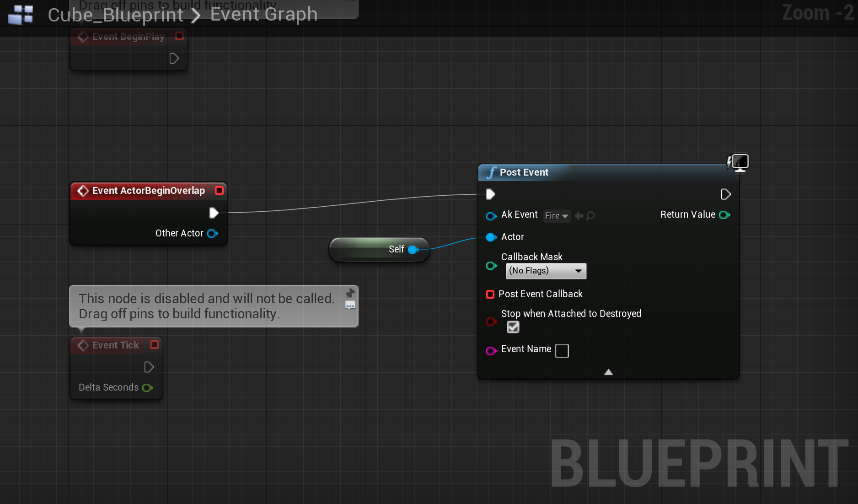The width and height of the screenshot is (858, 504).
Task: Click the use-selected-asset arrow icon next to Fire
Action: click(x=578, y=215)
